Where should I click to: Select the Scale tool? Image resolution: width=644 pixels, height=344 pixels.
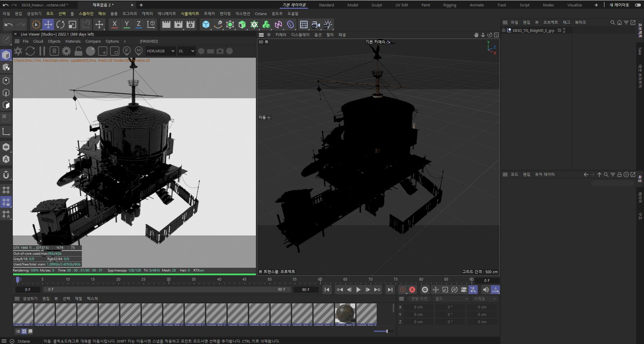point(72,24)
